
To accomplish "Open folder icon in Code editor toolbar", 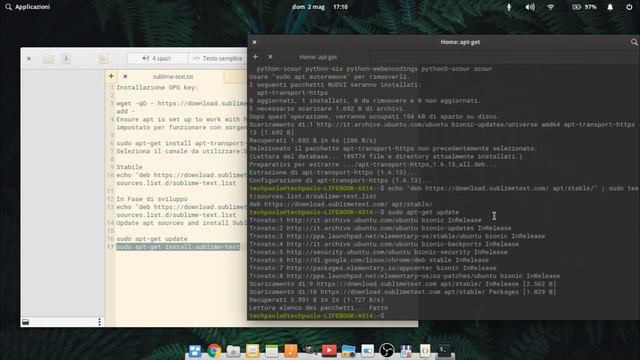I will [x=49, y=59].
